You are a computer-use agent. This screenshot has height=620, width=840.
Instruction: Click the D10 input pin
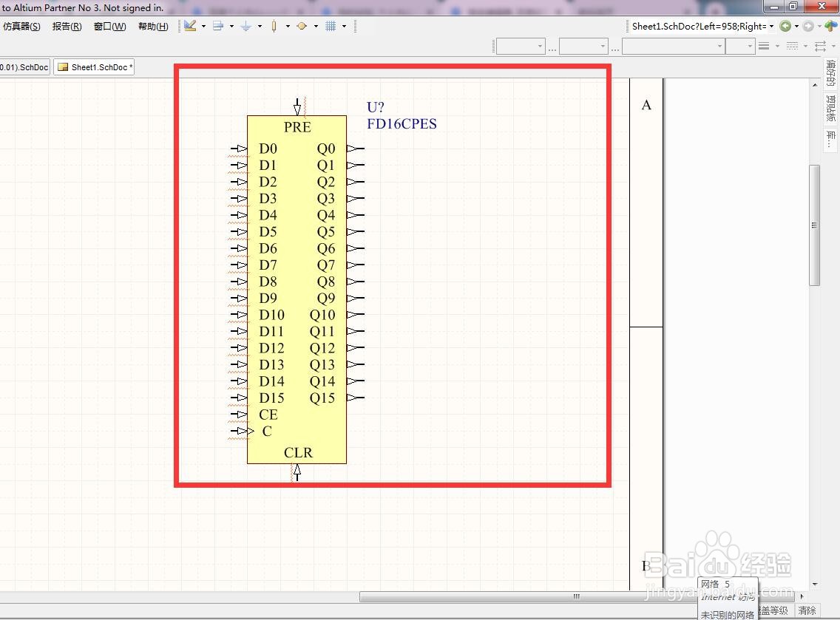point(239,314)
